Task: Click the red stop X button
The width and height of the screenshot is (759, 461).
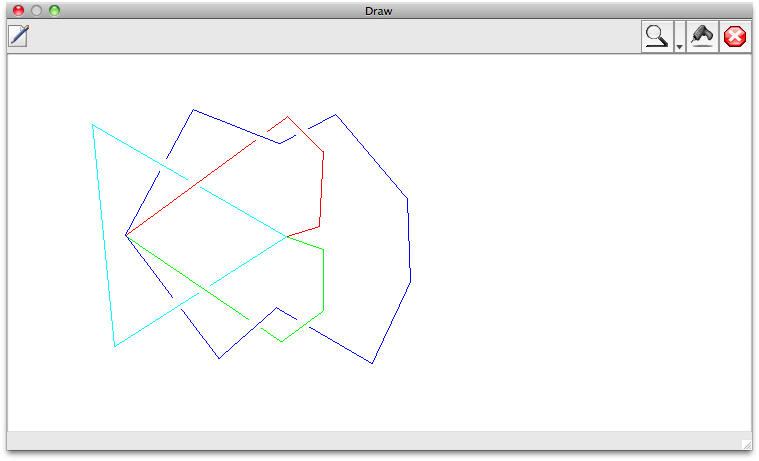Action: click(x=735, y=36)
